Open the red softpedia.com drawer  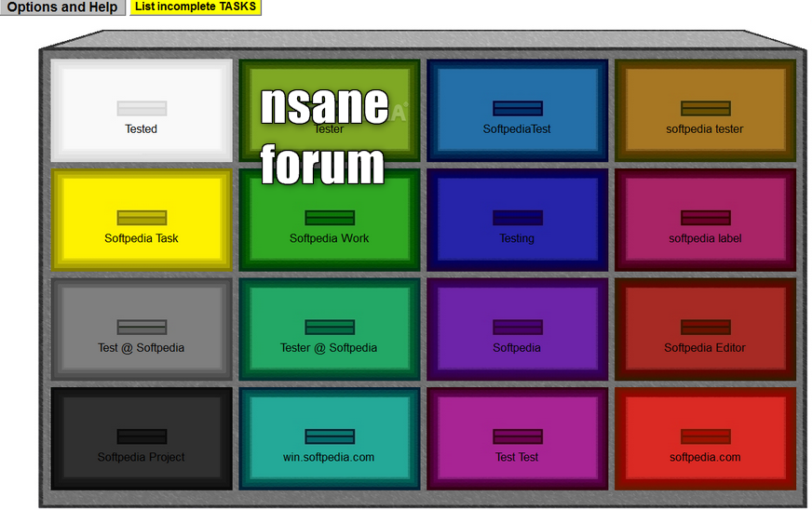pyautogui.click(x=705, y=438)
